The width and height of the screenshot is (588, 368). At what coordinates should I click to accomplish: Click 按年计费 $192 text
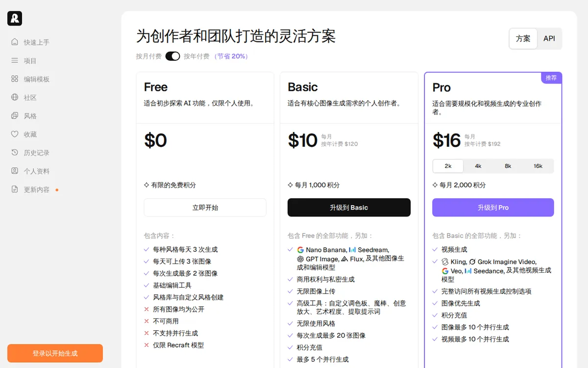click(483, 144)
